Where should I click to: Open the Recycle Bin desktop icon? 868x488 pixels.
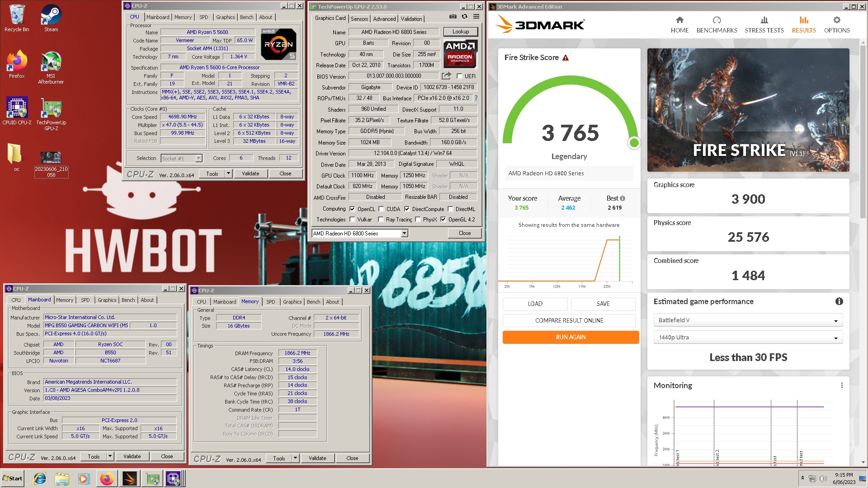click(x=17, y=19)
